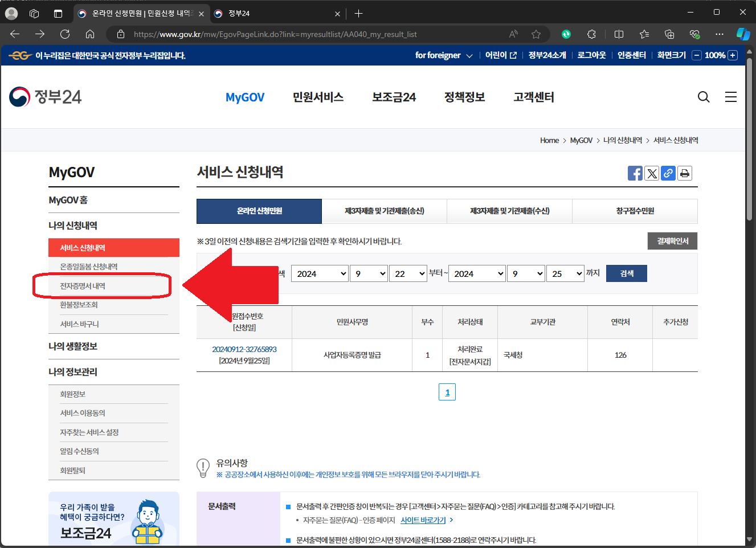The height and width of the screenshot is (548, 756).
Task: Open browser settings and more menu
Action: [x=720, y=34]
